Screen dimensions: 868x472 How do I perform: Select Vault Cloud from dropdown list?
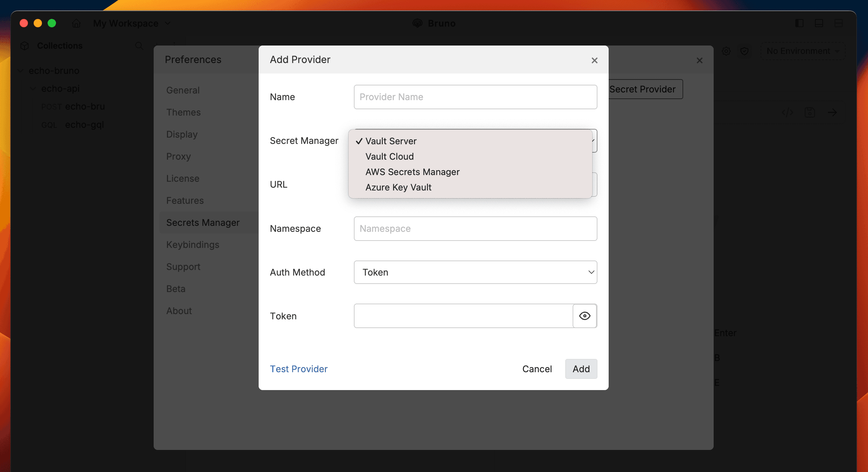(389, 157)
